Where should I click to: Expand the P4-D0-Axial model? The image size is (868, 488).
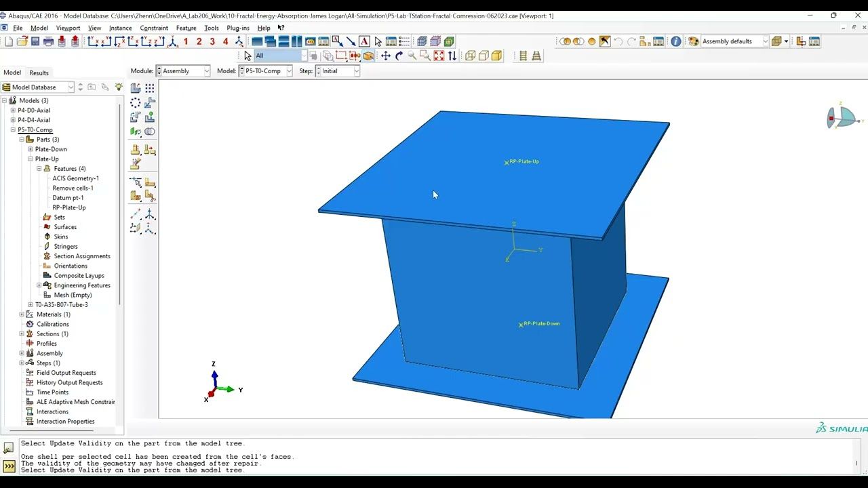pyautogui.click(x=13, y=110)
